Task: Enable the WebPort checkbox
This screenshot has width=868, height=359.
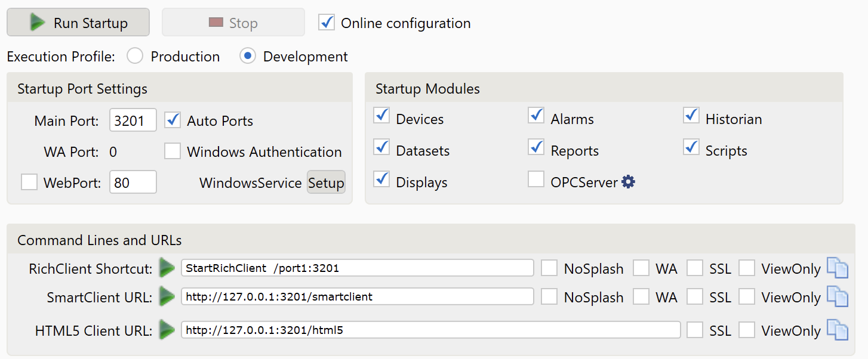Action: pyautogui.click(x=29, y=182)
